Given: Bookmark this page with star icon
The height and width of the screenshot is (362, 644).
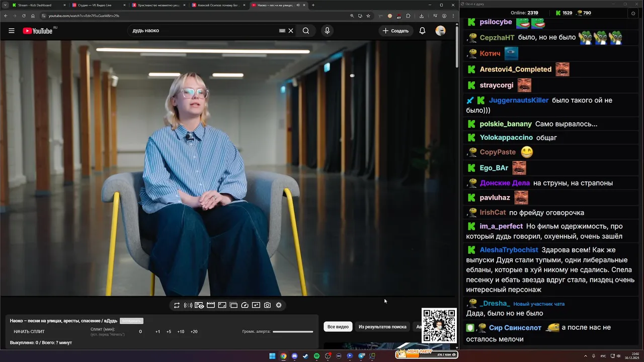Looking at the screenshot, I should [368, 16].
